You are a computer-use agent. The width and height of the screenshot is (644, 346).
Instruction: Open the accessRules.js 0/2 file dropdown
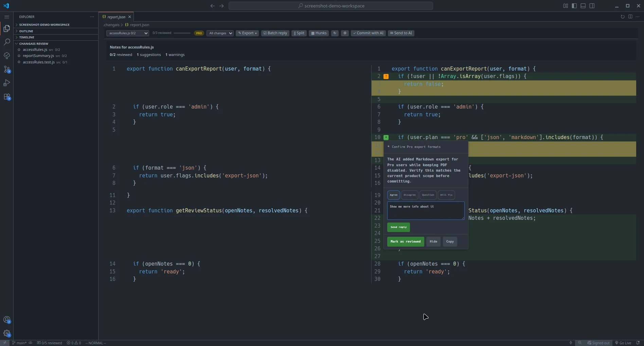128,33
